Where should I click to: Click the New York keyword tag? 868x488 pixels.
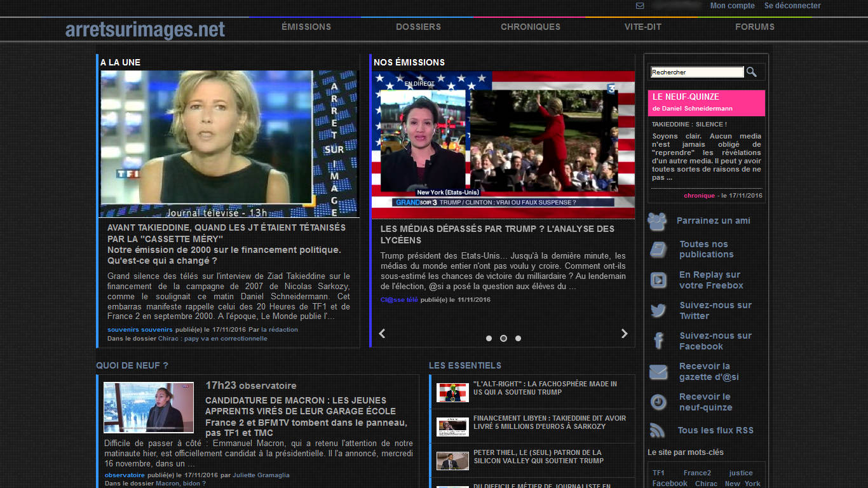[x=743, y=484]
